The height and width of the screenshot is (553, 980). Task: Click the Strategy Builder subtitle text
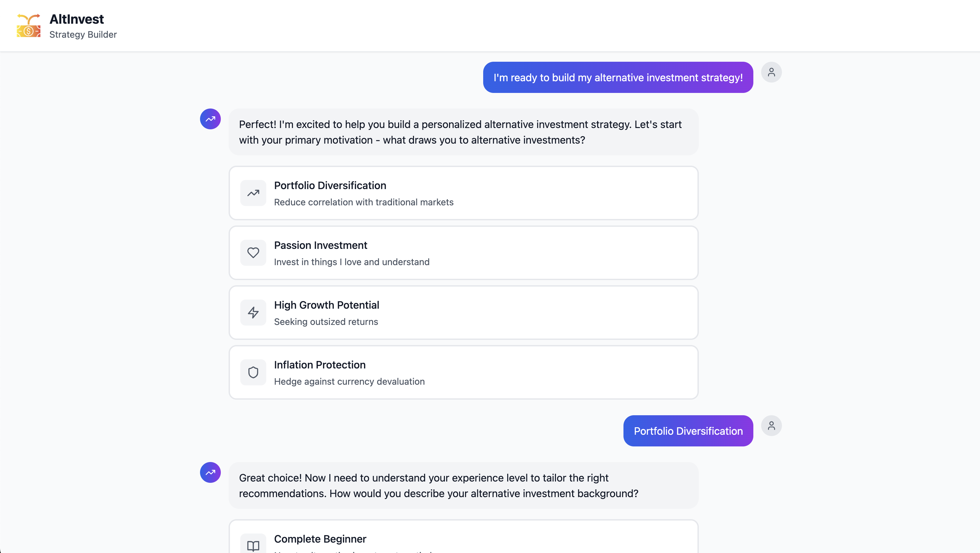coord(83,35)
